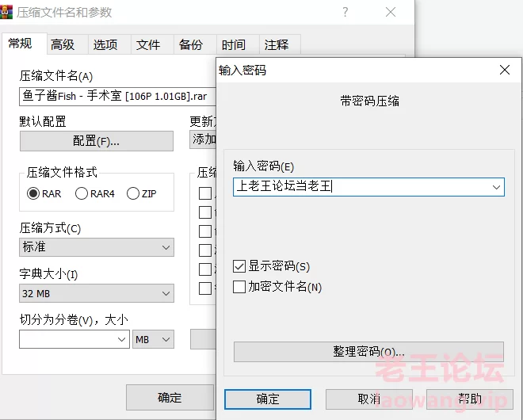Screen dimensions: 523x420
Task: Click the WinRAR icon in title bar
Action: [x=6, y=12]
